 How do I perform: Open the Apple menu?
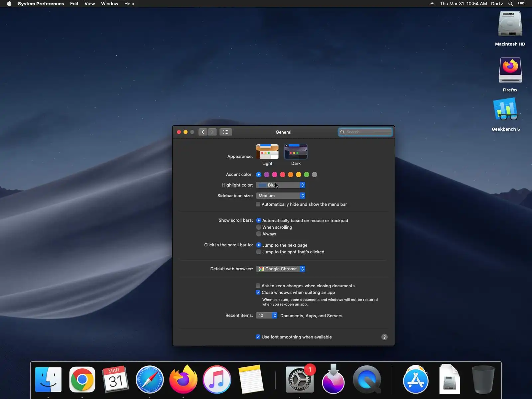tap(9, 4)
